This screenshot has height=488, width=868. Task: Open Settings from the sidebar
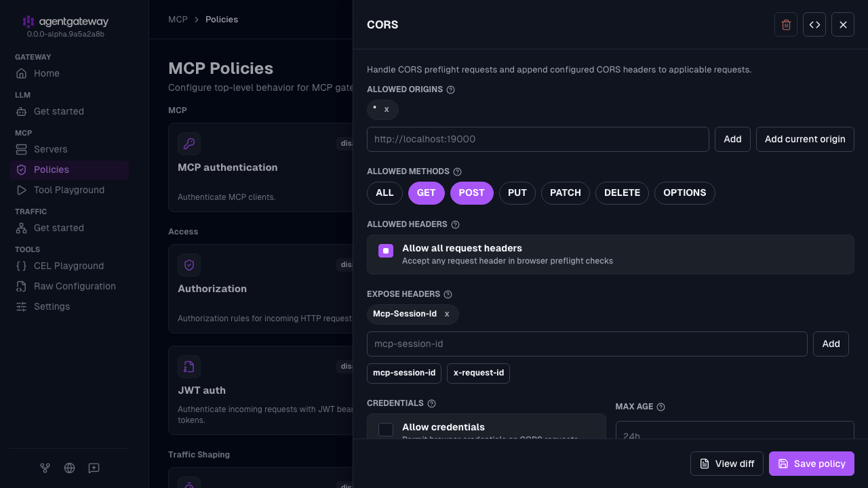[x=69, y=306]
